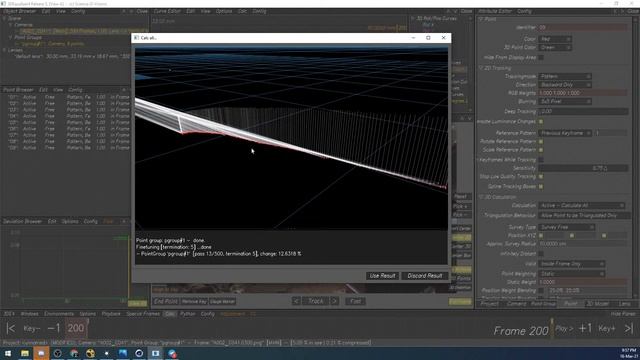The image size is (640, 360).
Task: Collapse the 3D Calculation section
Action: (x=481, y=197)
